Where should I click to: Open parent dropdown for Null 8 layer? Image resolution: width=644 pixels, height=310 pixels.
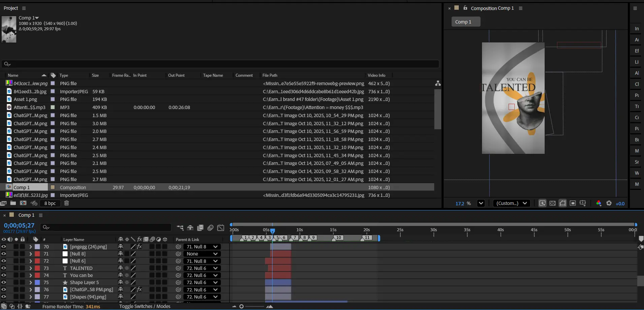[202, 254]
